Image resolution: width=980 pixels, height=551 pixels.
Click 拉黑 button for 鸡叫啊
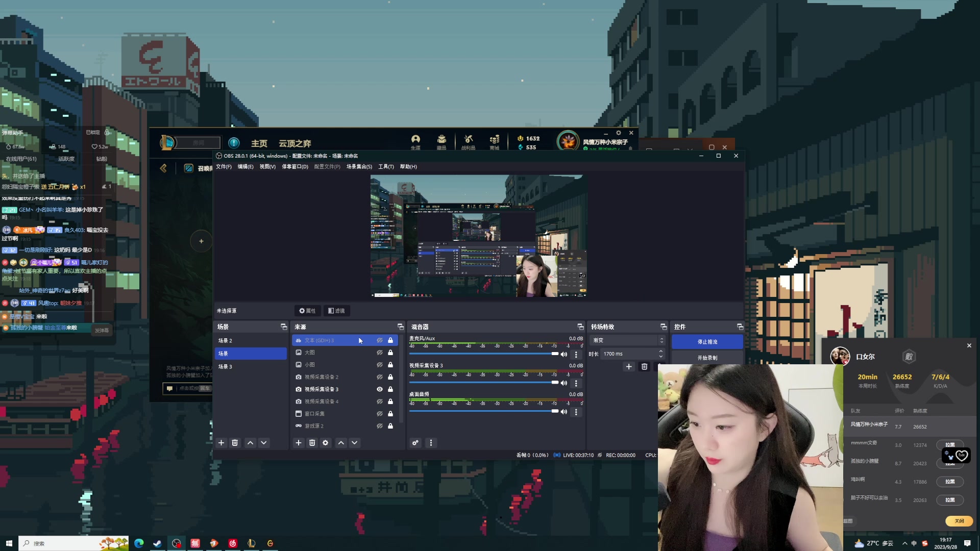pos(950,482)
